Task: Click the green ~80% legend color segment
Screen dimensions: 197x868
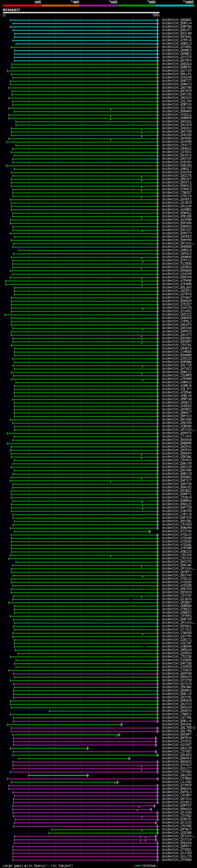Action: pos(137,6)
